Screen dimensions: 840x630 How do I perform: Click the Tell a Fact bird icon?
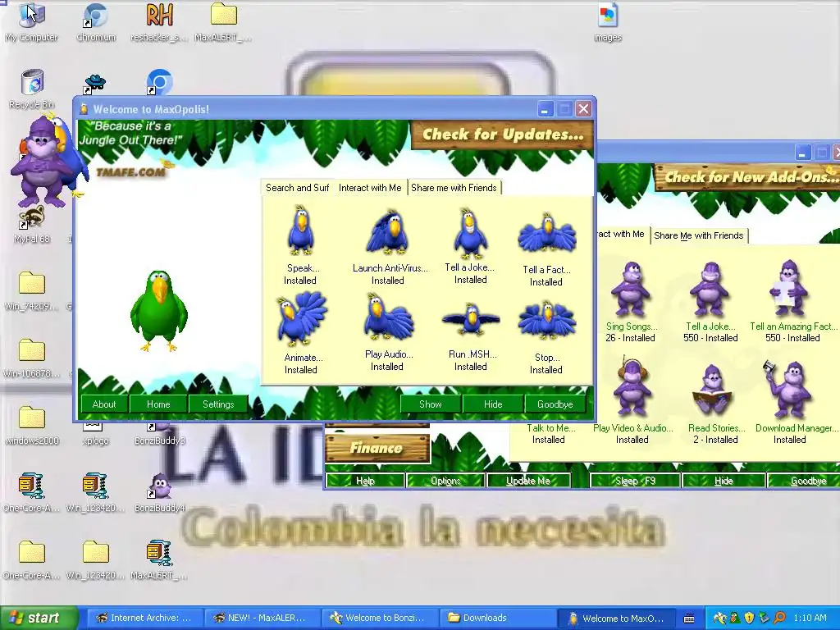coord(546,234)
